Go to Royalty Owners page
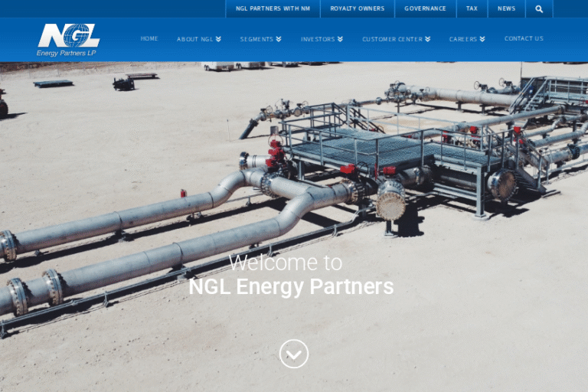The width and height of the screenshot is (588, 392). coord(358,8)
